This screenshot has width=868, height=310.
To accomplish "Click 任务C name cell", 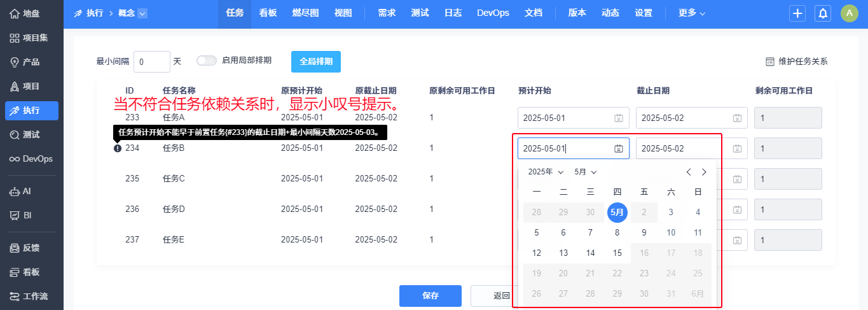I will 174,179.
